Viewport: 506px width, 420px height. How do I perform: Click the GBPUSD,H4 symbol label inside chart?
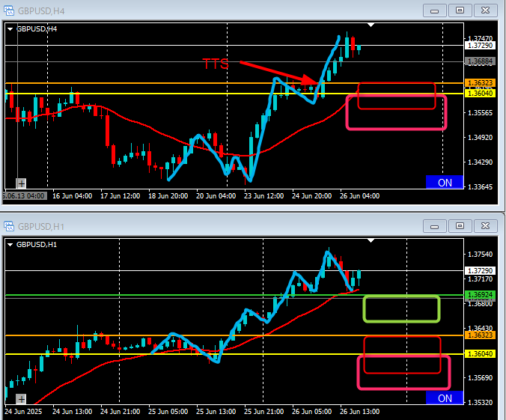tap(37, 29)
